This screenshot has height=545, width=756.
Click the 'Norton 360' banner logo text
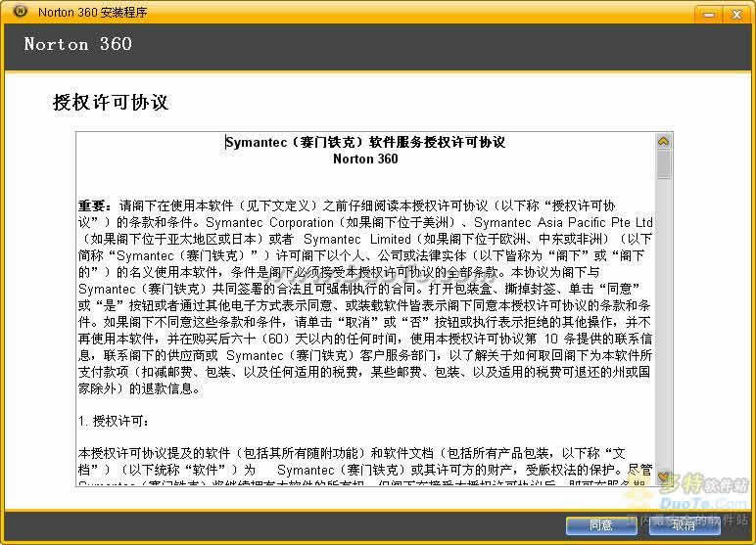[78, 44]
